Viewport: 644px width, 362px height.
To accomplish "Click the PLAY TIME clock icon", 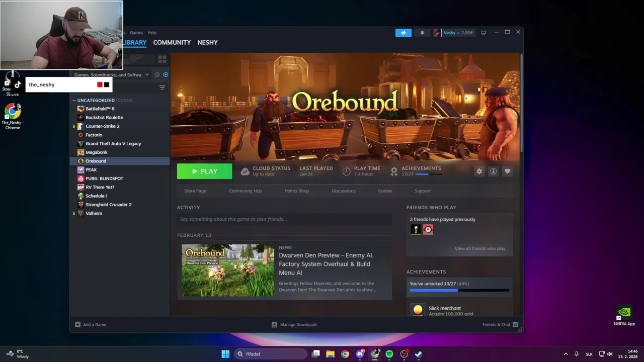I will (346, 171).
